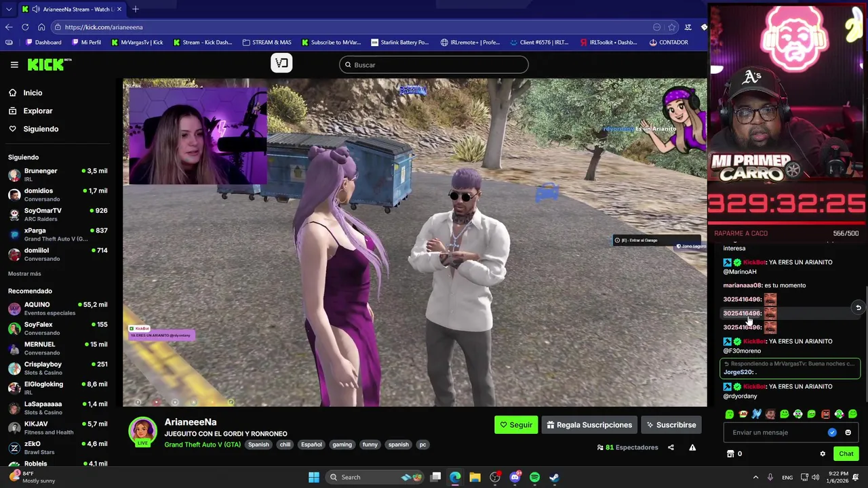Click the taskbar volume speaker icon
The width and height of the screenshot is (868, 488).
tap(817, 477)
